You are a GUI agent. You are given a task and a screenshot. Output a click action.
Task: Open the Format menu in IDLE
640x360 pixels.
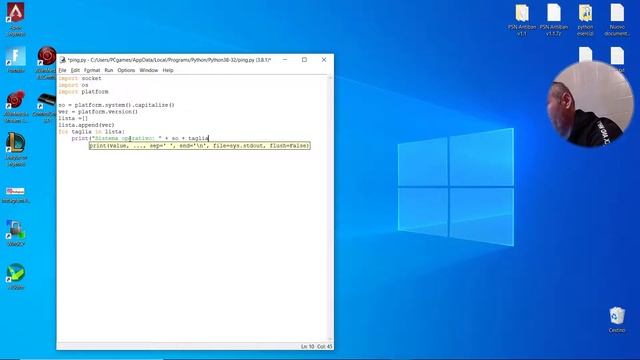click(92, 70)
